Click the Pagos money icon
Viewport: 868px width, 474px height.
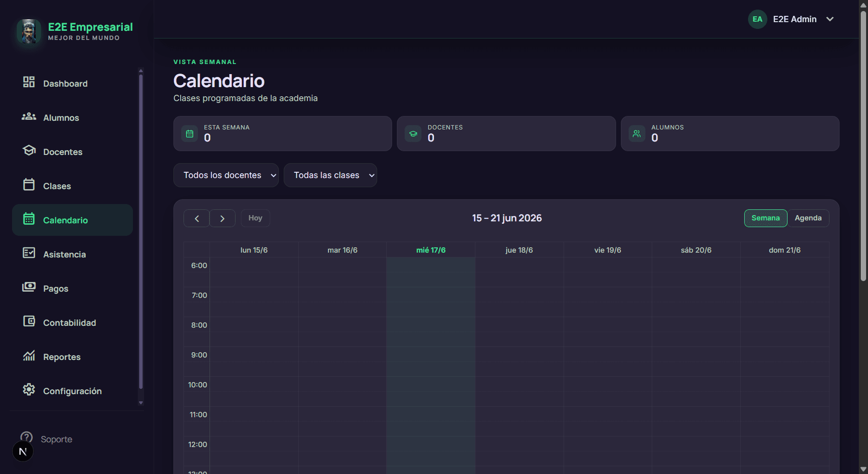(29, 287)
